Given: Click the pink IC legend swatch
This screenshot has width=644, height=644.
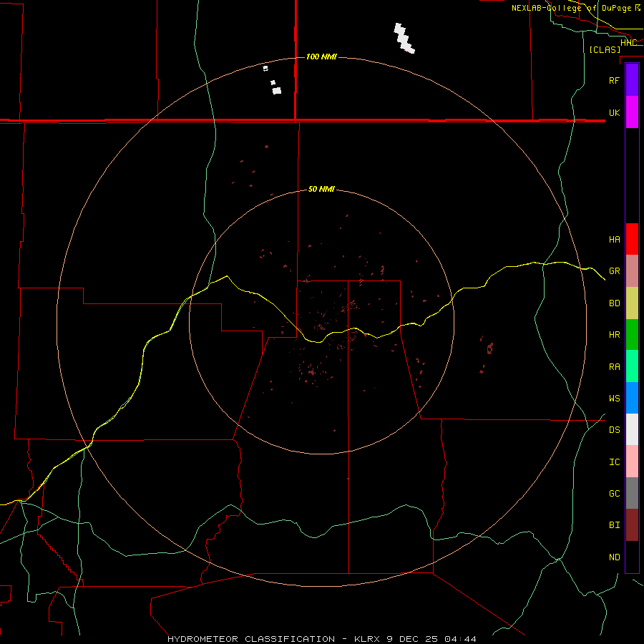Looking at the screenshot, I should (632, 462).
